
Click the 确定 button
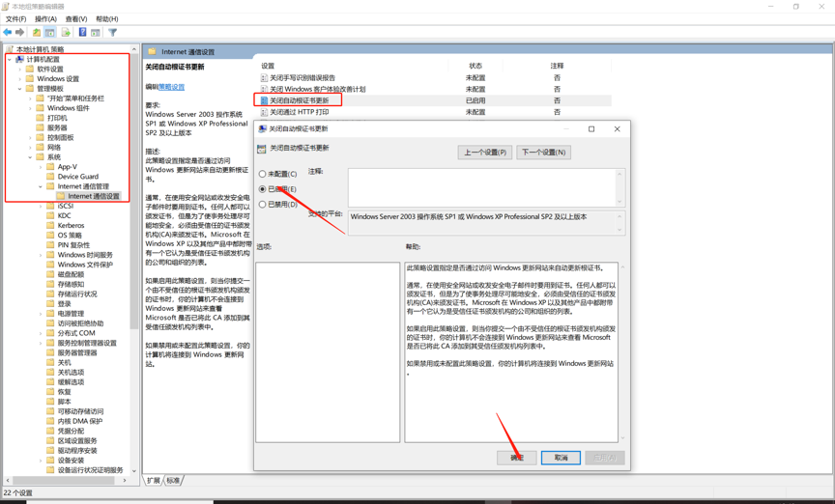click(x=517, y=458)
